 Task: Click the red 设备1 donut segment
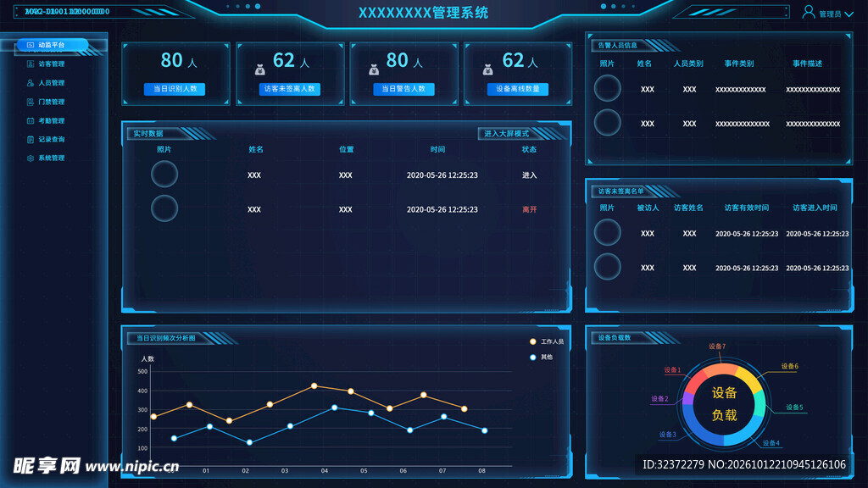698,380
